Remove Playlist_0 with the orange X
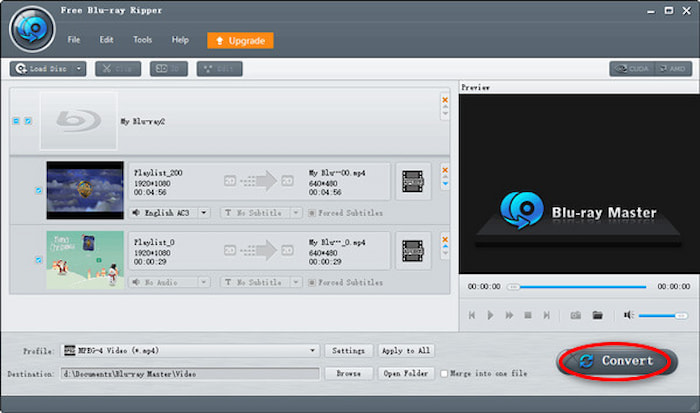The height and width of the screenshot is (413, 700). (445, 240)
